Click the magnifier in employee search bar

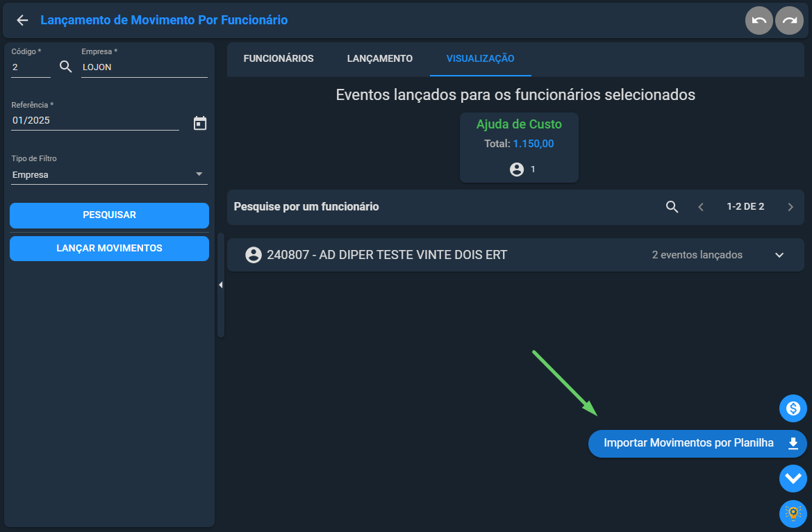coord(672,207)
